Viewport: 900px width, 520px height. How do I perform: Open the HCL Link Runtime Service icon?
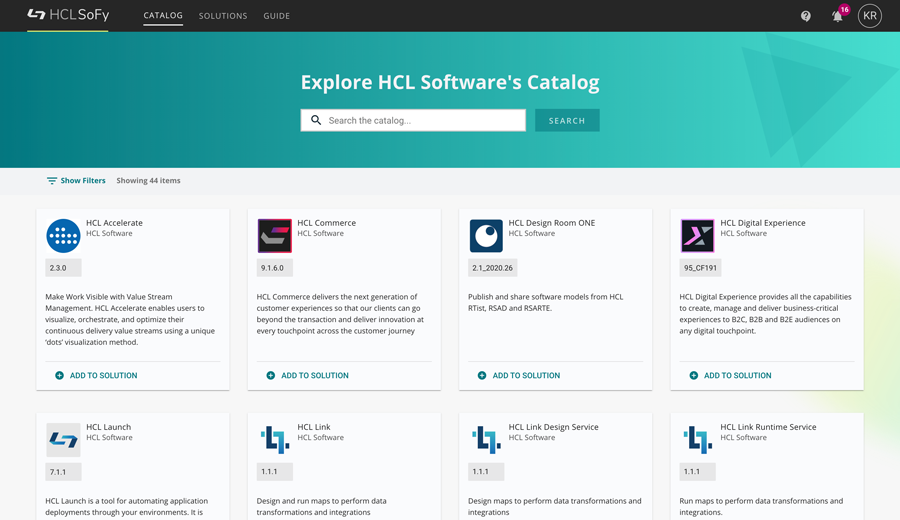click(x=697, y=440)
